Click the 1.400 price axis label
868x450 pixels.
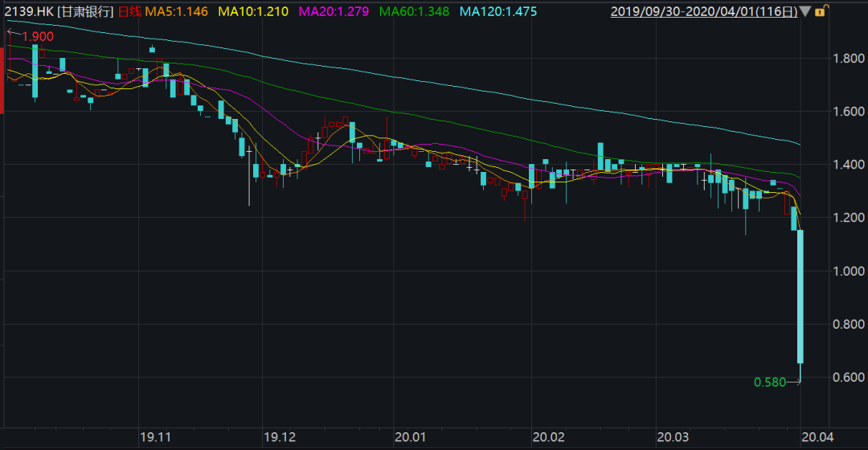[x=849, y=165]
